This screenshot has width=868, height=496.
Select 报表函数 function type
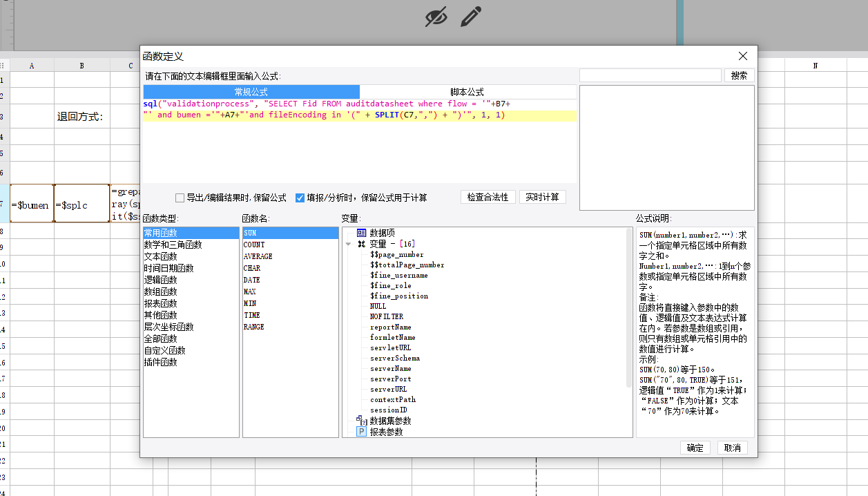click(191, 304)
